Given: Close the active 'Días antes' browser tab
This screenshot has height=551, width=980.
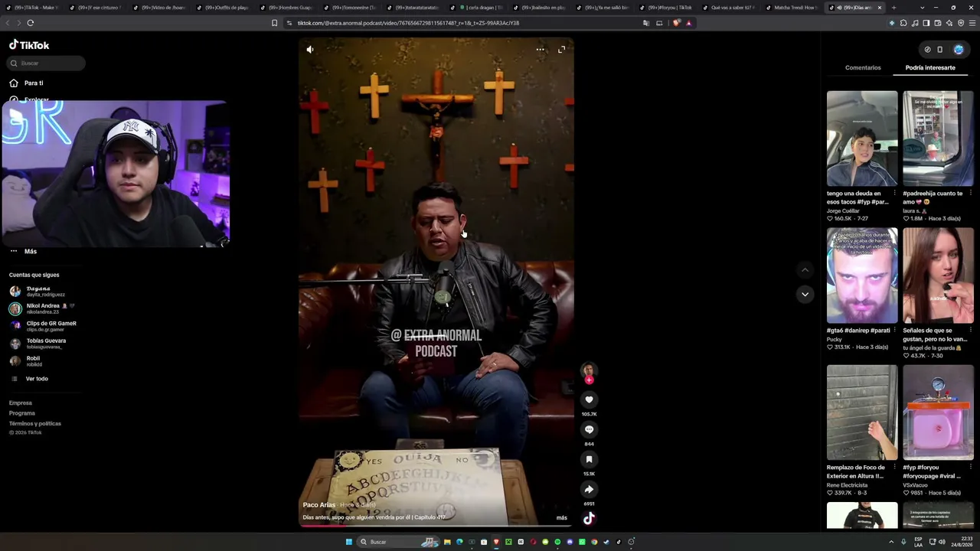Looking at the screenshot, I should pyautogui.click(x=880, y=8).
